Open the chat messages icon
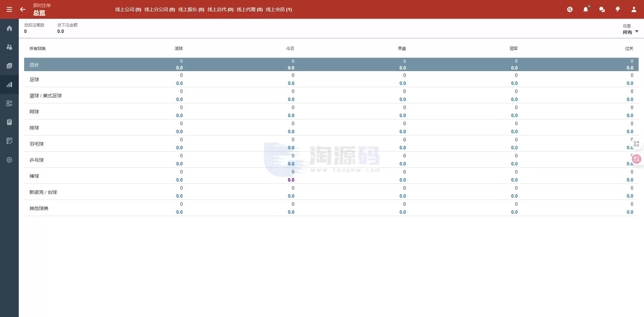 pyautogui.click(x=602, y=9)
